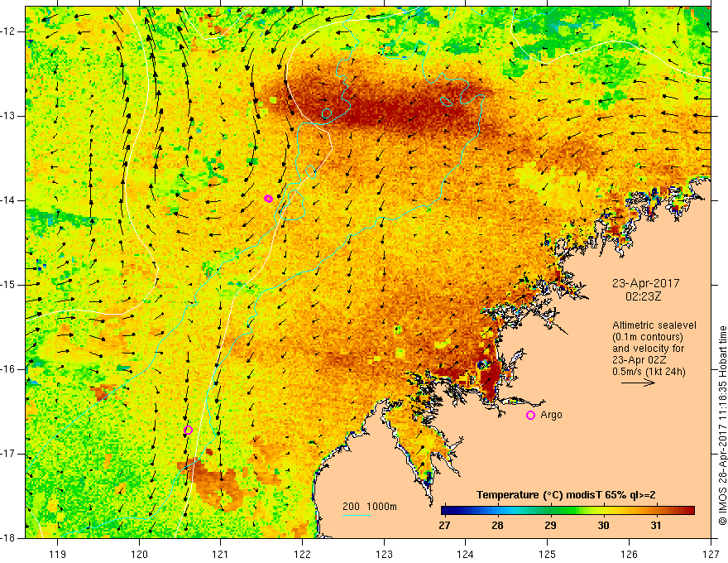
Task: Click the 'Altimetric sealevel' text line
Action: pyautogui.click(x=654, y=325)
